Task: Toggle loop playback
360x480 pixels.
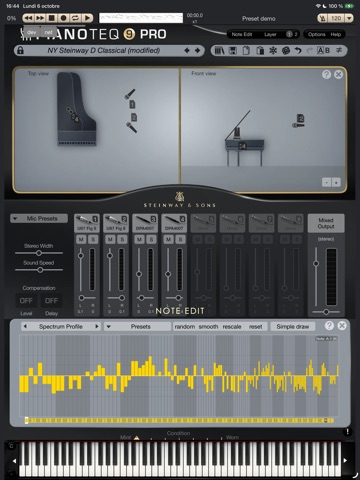Action: pyautogui.click(x=75, y=18)
